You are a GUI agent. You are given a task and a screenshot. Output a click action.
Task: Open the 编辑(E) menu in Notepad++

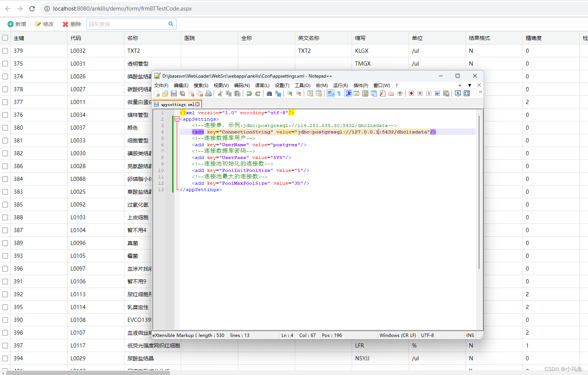(x=181, y=86)
